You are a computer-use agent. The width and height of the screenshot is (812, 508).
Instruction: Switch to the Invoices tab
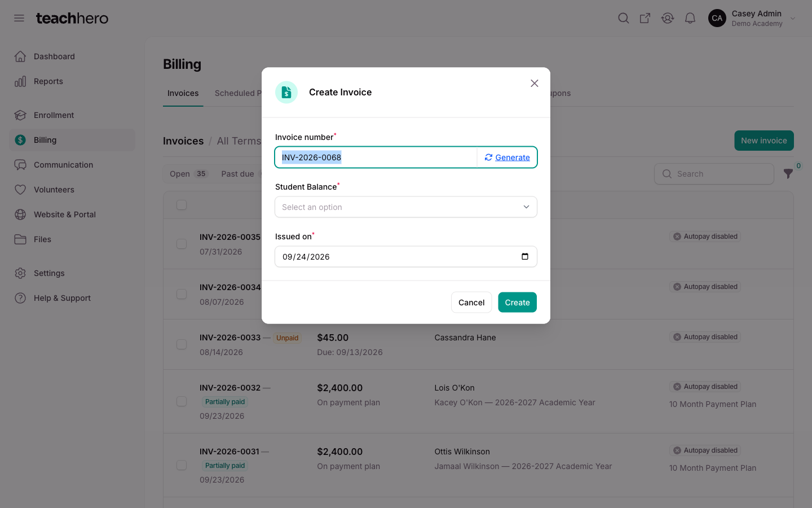[183, 93]
